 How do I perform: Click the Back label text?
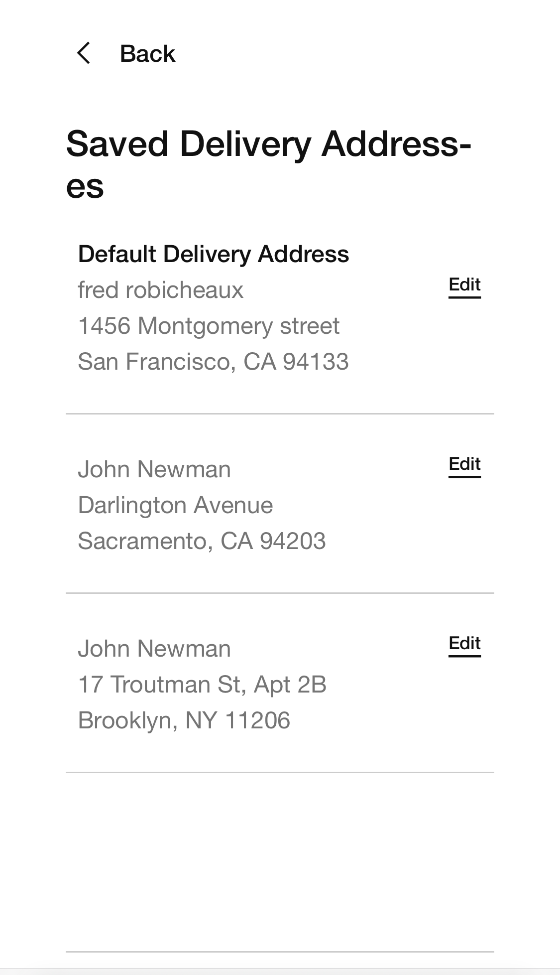click(147, 53)
